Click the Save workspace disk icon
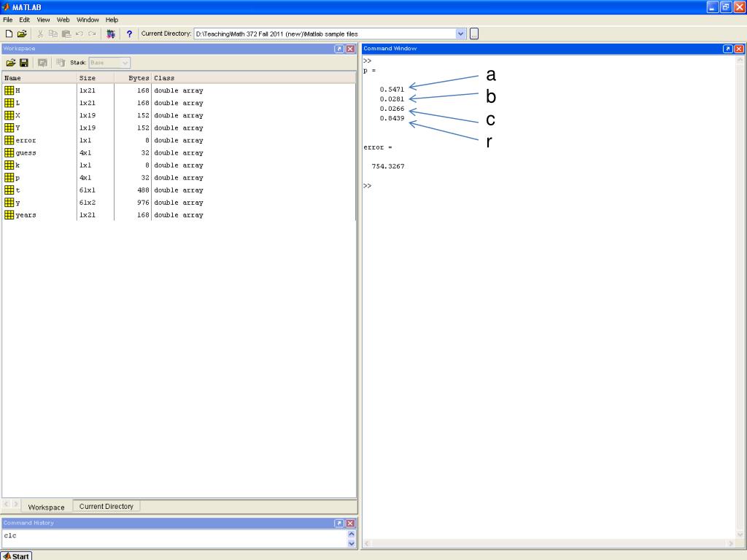The image size is (747, 560). (x=24, y=63)
